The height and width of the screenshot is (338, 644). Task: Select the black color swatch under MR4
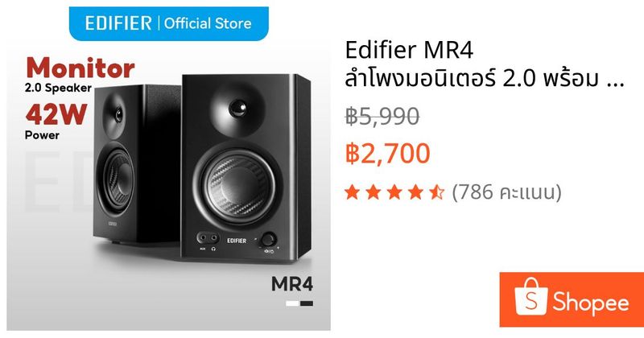[x=307, y=303]
